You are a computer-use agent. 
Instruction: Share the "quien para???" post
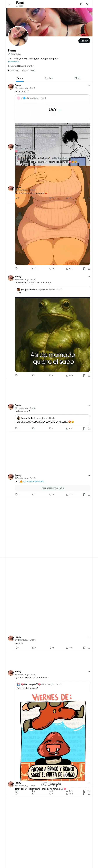click(89, 269)
